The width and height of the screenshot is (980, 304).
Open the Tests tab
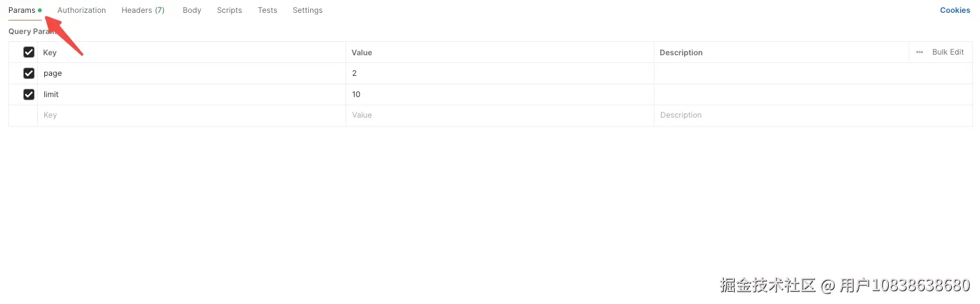pos(267,10)
